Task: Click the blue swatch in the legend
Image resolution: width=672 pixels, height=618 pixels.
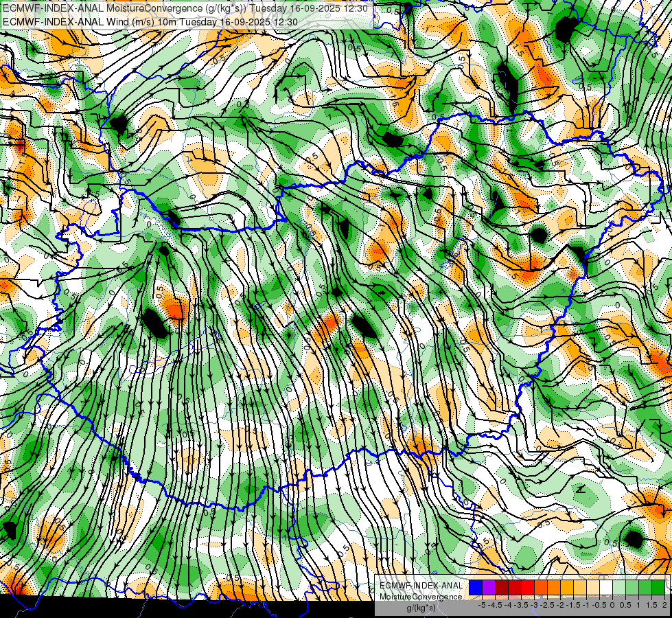Action: coord(476,587)
